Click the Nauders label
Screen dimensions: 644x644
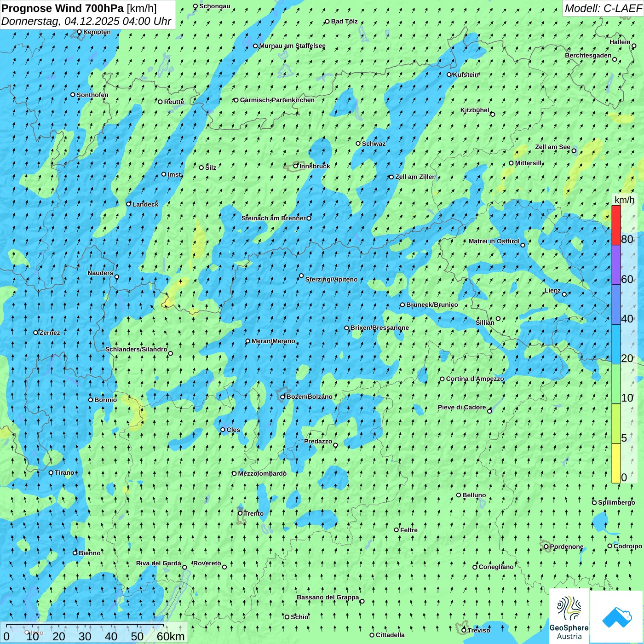(100, 273)
